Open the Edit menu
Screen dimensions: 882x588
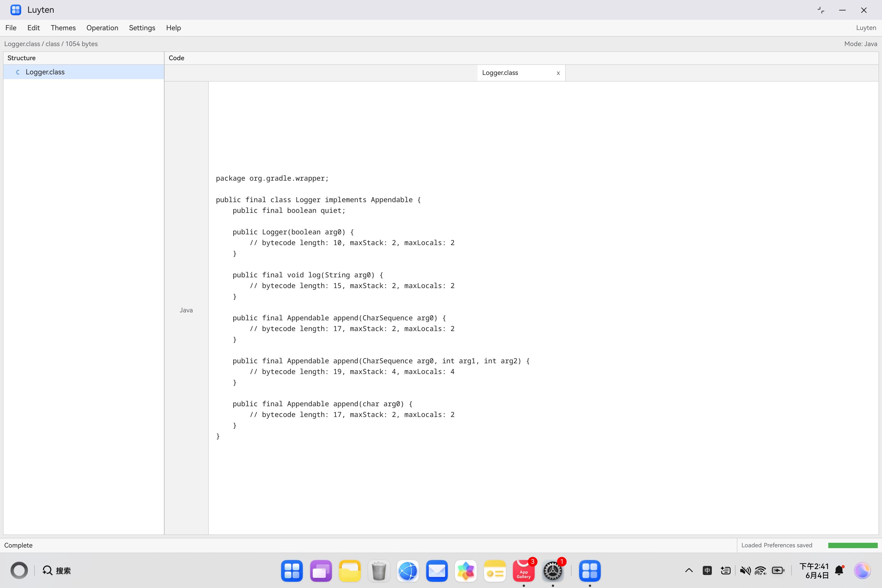pos(33,28)
